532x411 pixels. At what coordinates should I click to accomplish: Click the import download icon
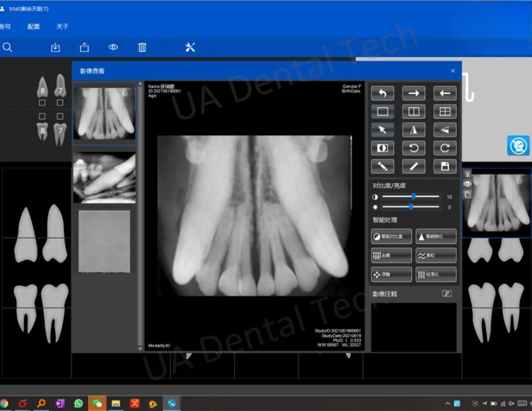point(55,47)
